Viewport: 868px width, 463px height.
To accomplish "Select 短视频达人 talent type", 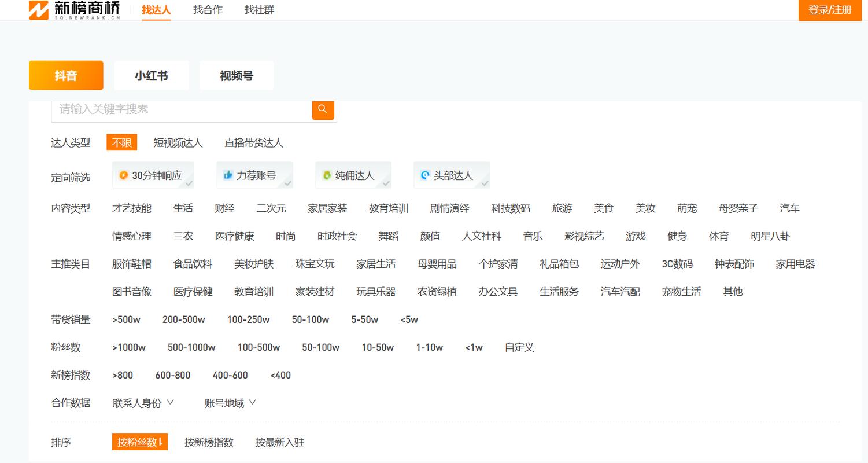I will [x=178, y=143].
